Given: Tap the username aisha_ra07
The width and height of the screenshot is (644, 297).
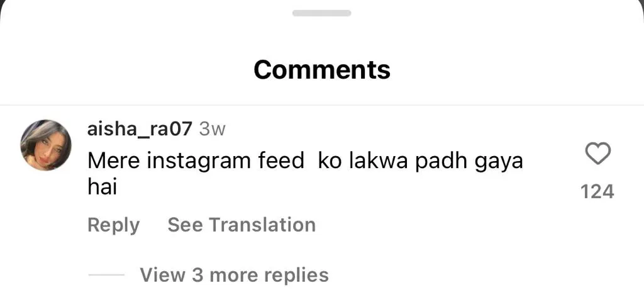Looking at the screenshot, I should 139,129.
